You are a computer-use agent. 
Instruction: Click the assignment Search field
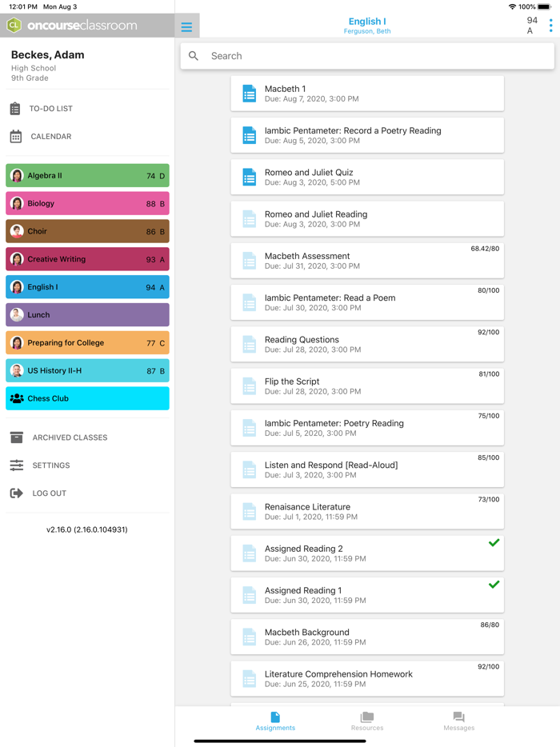(367, 56)
